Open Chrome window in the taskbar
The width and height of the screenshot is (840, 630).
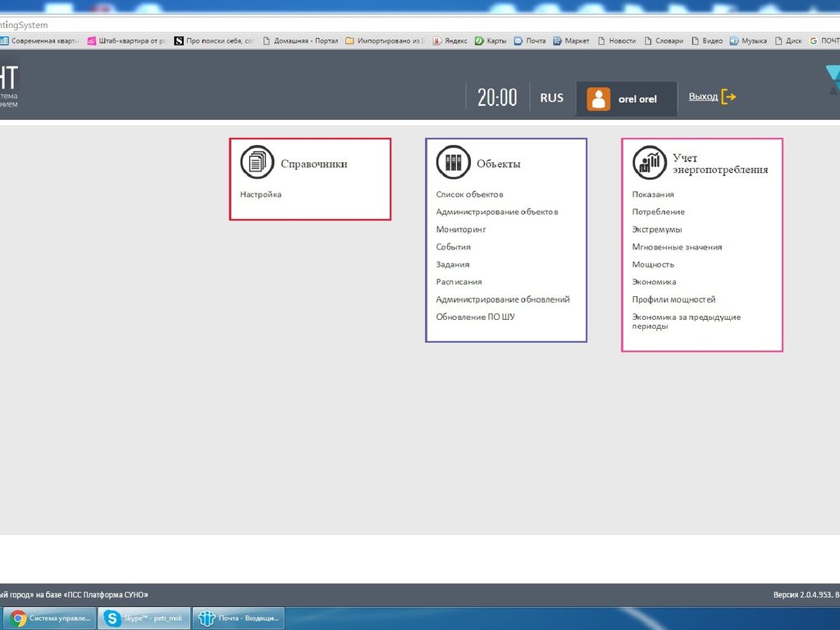click(49, 618)
